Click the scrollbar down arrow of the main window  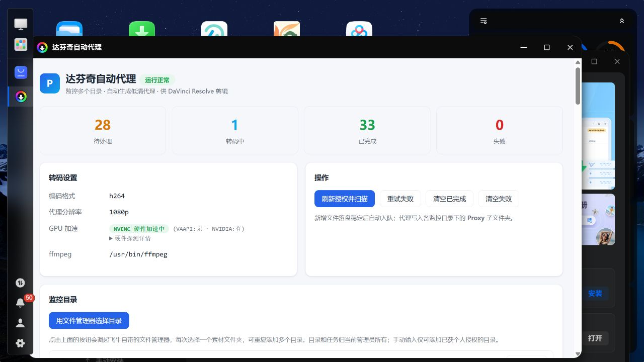(x=578, y=354)
